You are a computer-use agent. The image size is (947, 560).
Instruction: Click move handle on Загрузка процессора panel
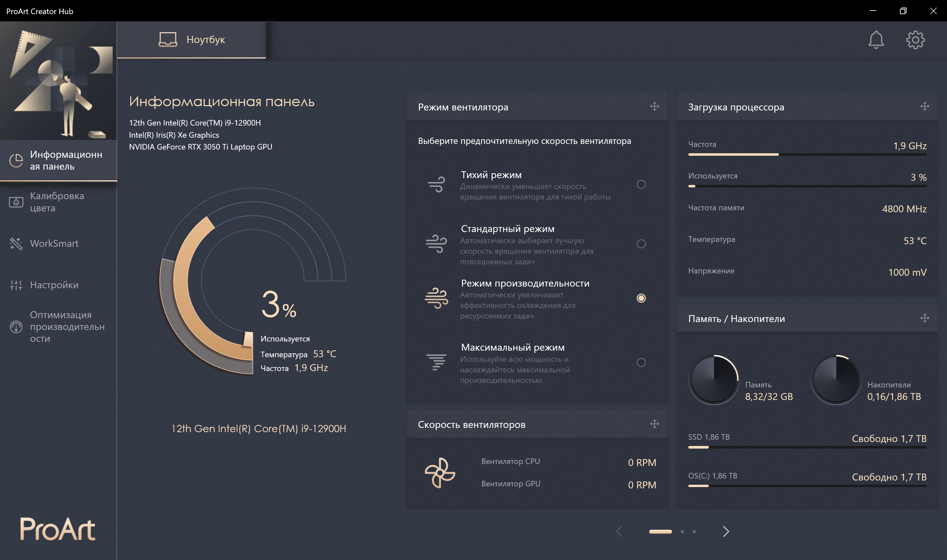coord(924,106)
